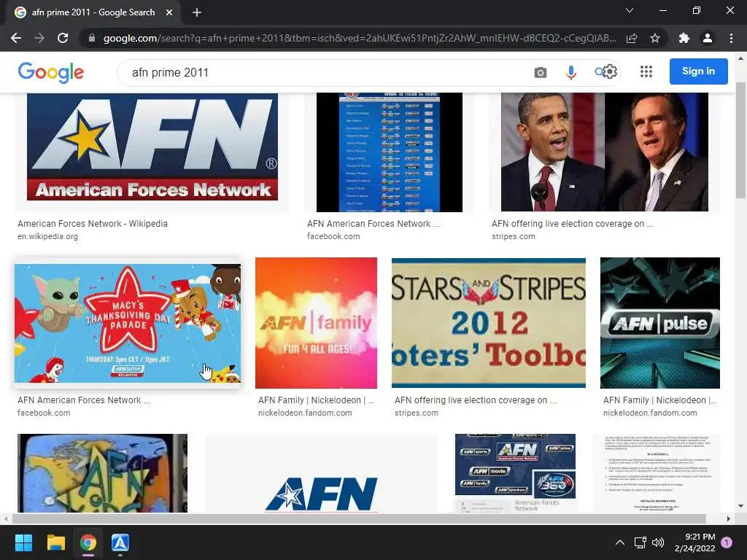Click the volume speaker icon
The height and width of the screenshot is (560, 747).
click(x=658, y=542)
